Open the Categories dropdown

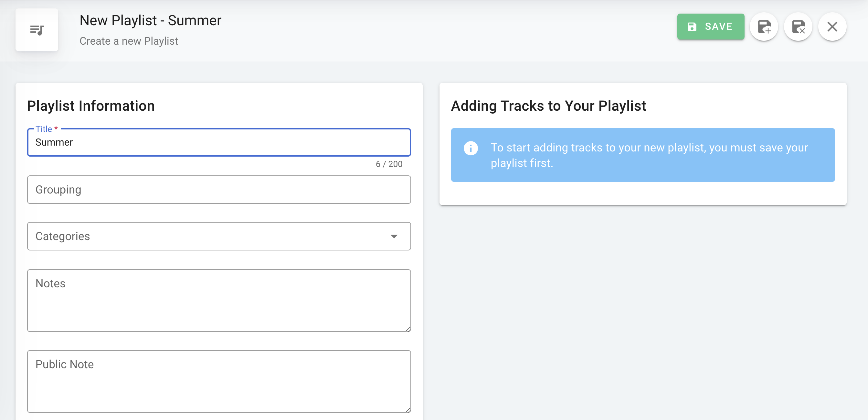(x=209, y=236)
